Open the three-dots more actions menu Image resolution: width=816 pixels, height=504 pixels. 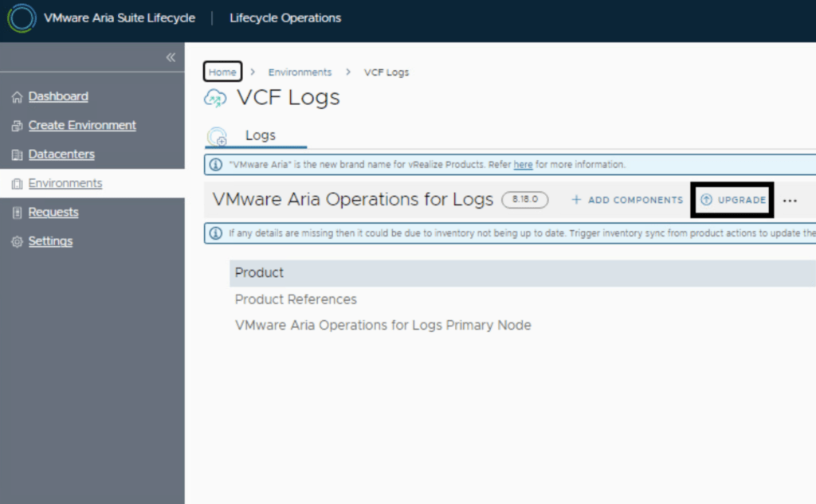point(790,201)
